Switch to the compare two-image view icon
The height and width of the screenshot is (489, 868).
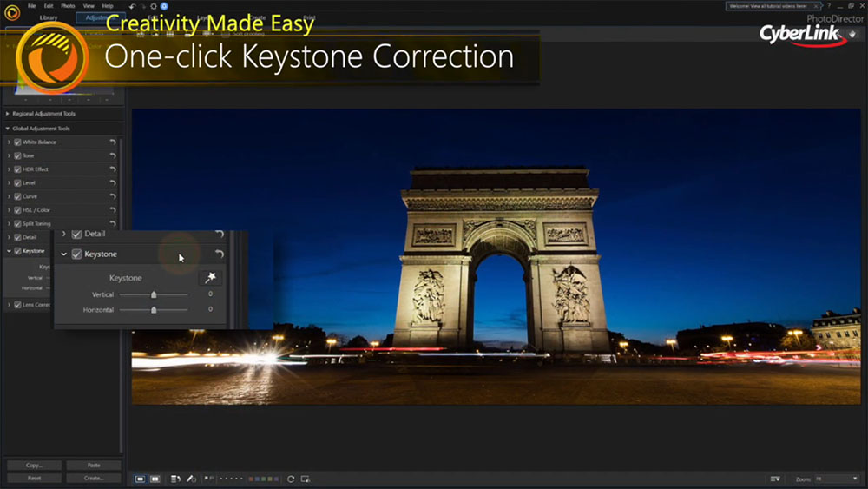(x=155, y=479)
